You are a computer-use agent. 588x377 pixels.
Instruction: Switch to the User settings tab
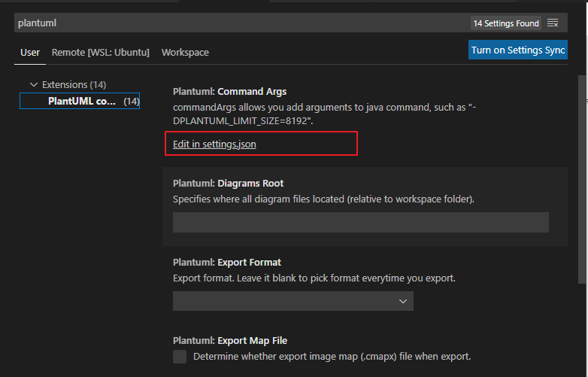(x=30, y=52)
